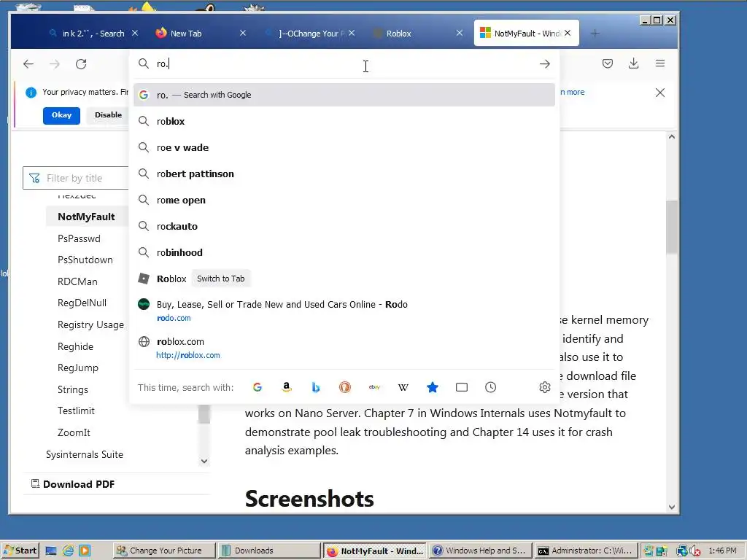Close the Search tab

tap(135, 34)
